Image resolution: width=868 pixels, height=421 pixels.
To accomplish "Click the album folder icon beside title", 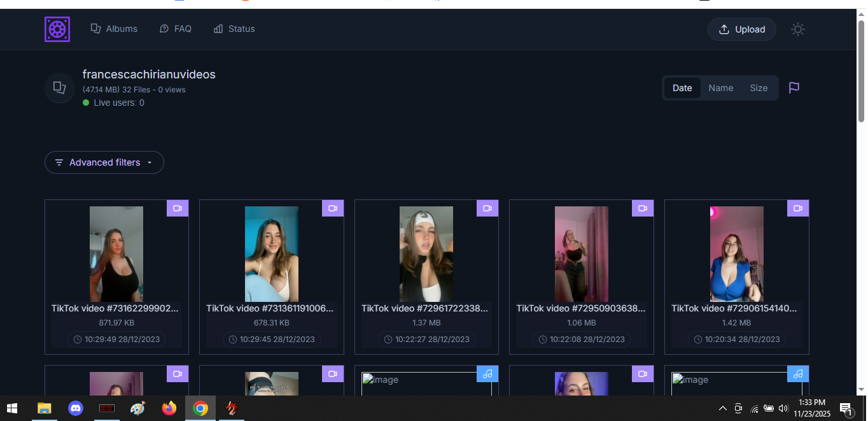I will [x=60, y=88].
